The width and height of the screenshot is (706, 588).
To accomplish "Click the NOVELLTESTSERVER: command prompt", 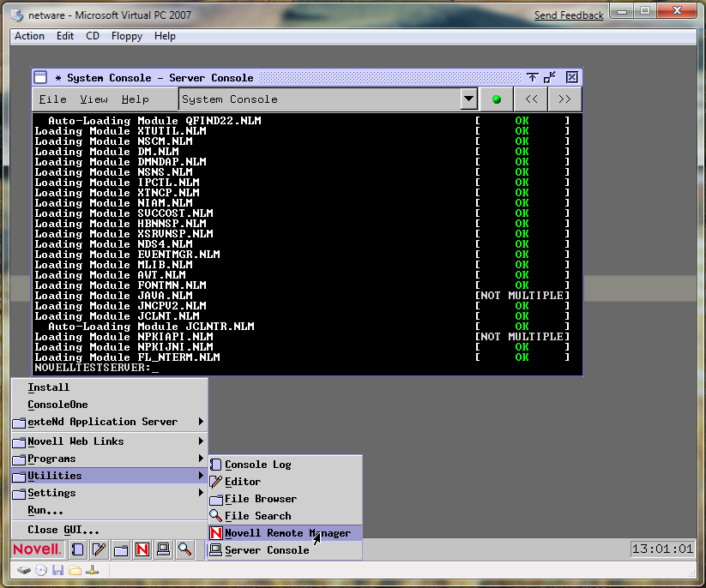I will [97, 368].
